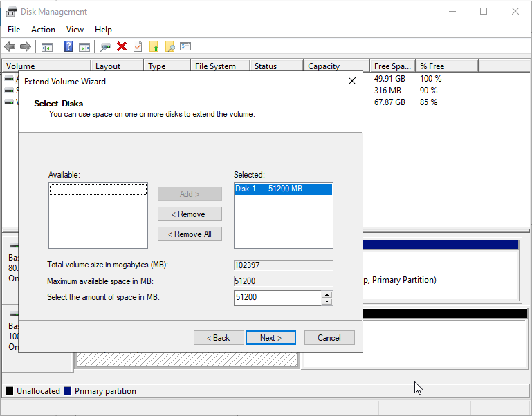Decrease space amount with spinner down arrow
532x416 pixels.
point(327,301)
